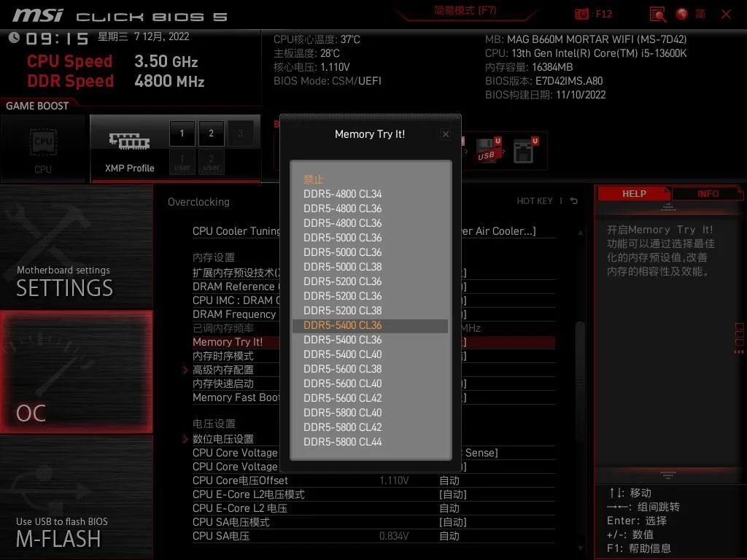Select CPU E-Core L2 电压 row
The image size is (747, 560).
click(x=373, y=508)
